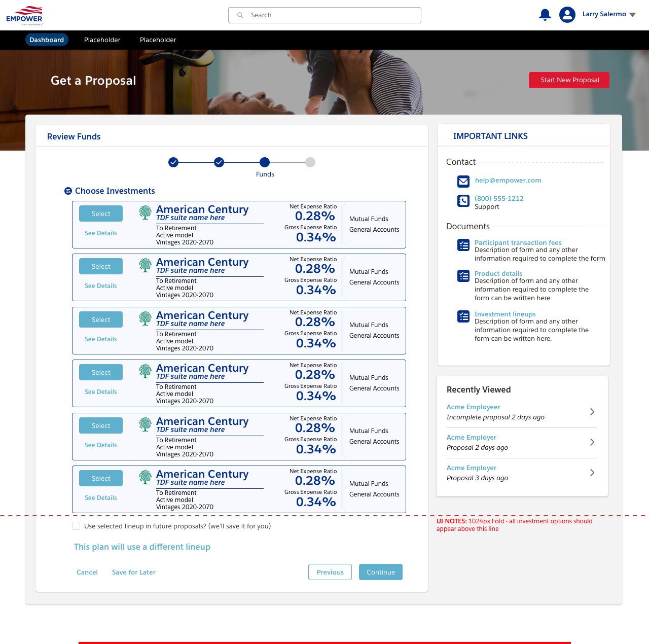
Task: Click help@empower.com email link
Action: (508, 181)
